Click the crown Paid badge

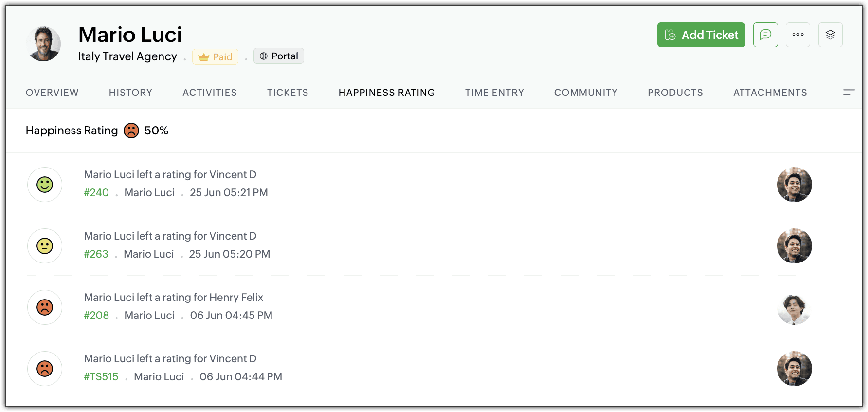click(x=215, y=57)
